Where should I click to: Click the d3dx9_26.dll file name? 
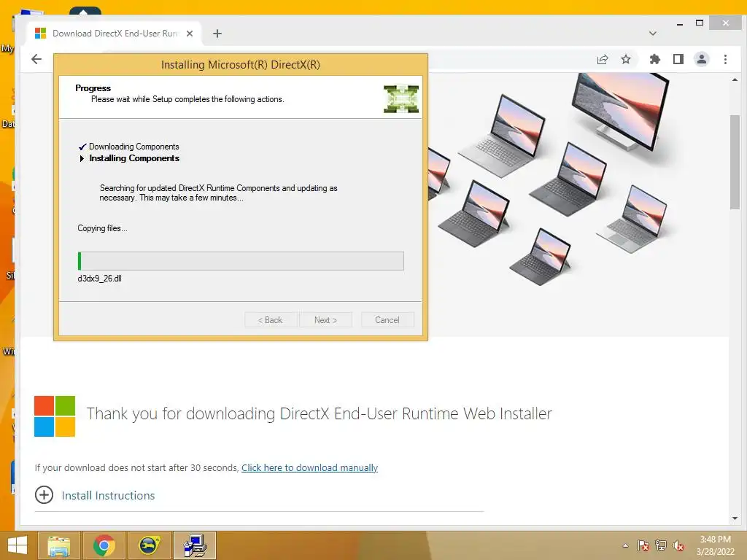(99, 279)
